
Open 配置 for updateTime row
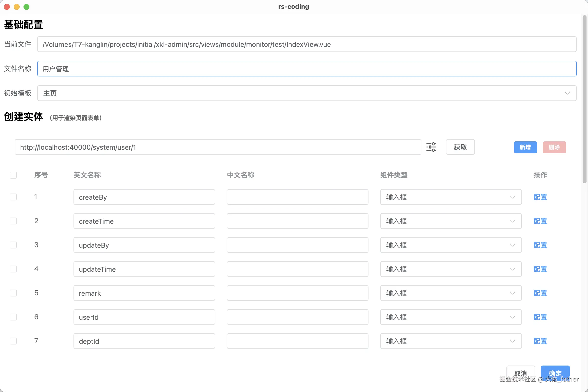point(540,269)
